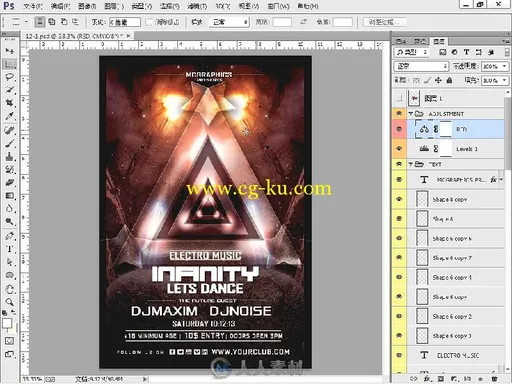Select the Ellipse shape tool
The width and height of the screenshot is (512, 384).
point(9,275)
